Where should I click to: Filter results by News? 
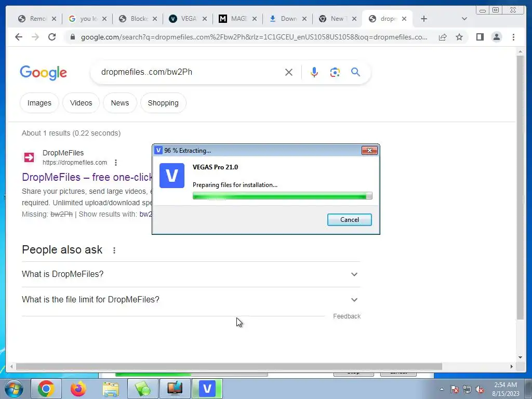[120, 103]
